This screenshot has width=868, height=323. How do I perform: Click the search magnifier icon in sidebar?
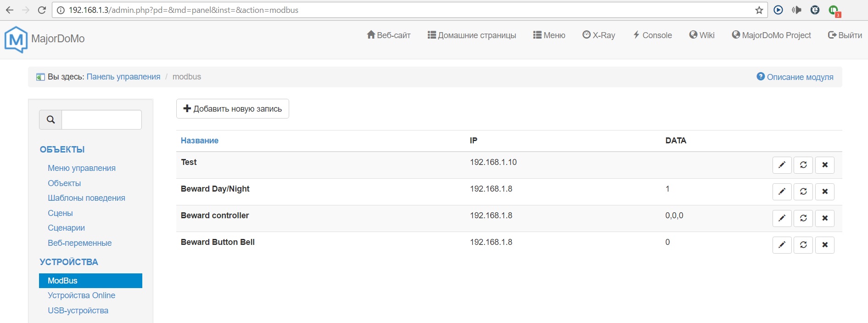[50, 119]
